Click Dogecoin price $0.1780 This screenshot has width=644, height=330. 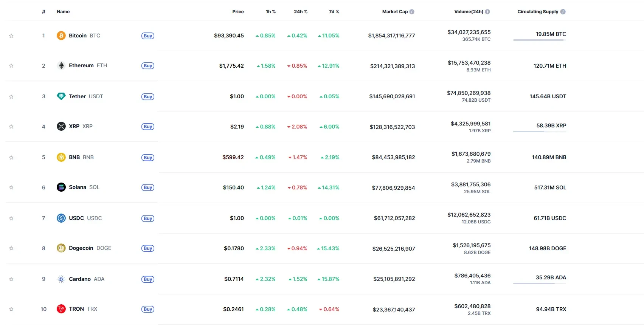pyautogui.click(x=234, y=248)
